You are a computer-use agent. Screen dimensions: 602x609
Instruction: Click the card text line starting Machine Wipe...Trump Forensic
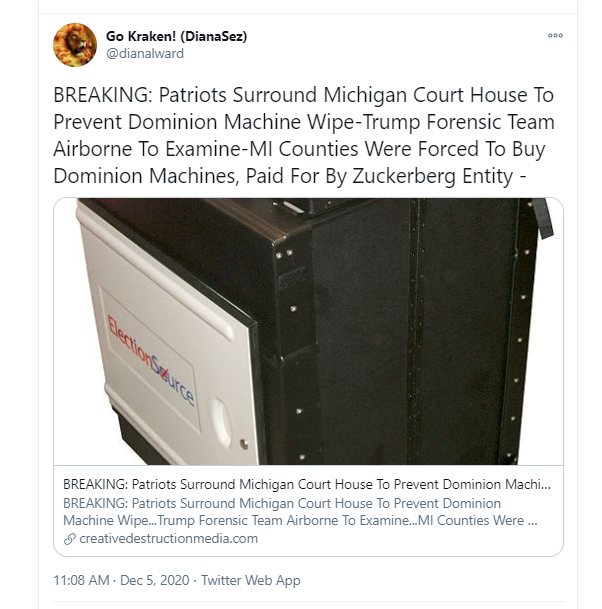pyautogui.click(x=300, y=520)
